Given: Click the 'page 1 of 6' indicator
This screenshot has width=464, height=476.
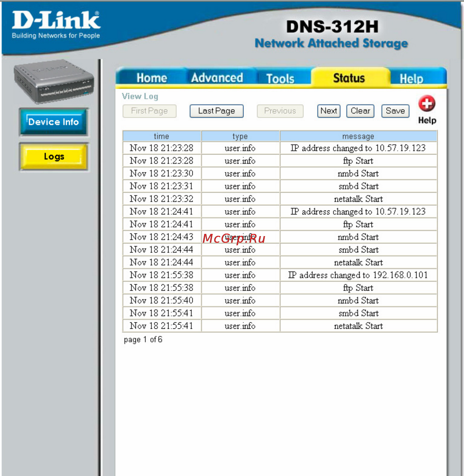Looking at the screenshot, I should [143, 340].
